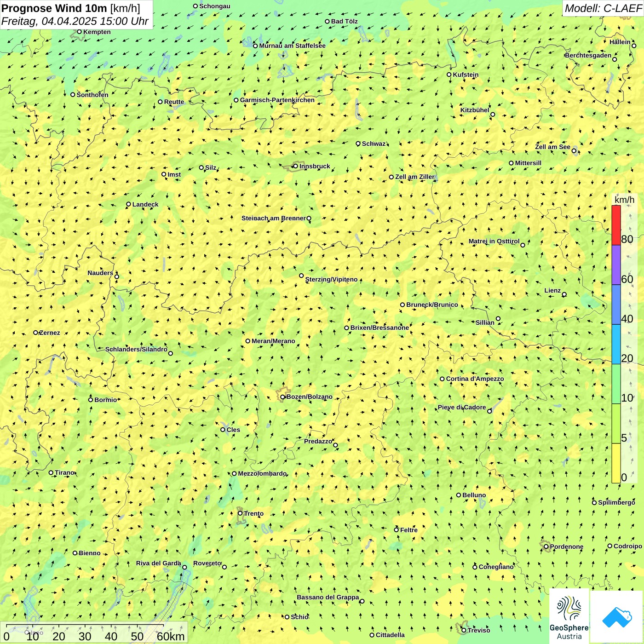Click the Pordenone city marker
This screenshot has height=644, width=644.
click(546, 546)
